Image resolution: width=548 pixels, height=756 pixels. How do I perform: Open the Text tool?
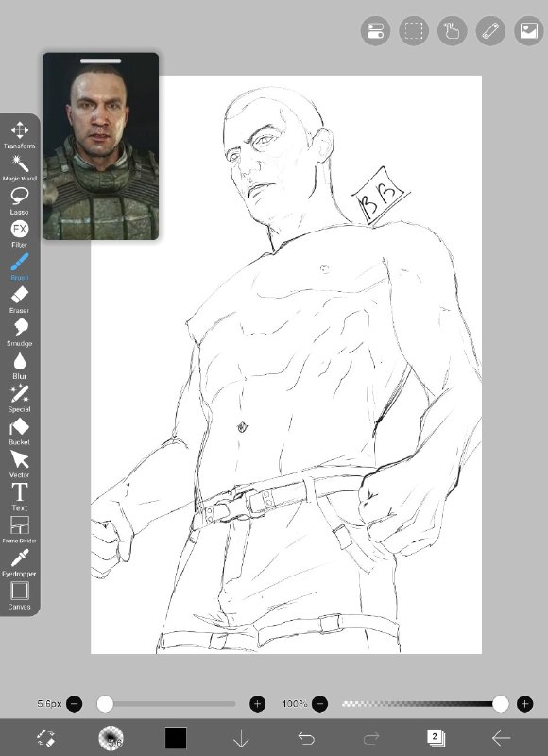19,497
